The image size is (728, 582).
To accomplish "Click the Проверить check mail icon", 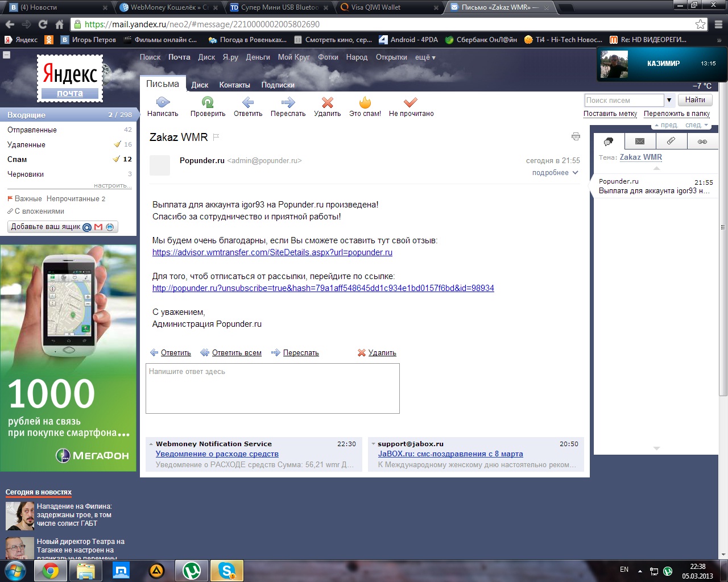I will (208, 102).
